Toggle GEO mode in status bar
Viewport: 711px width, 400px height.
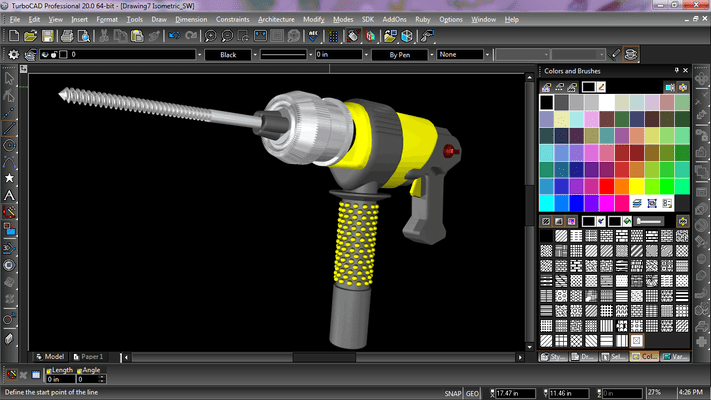[x=472, y=393]
